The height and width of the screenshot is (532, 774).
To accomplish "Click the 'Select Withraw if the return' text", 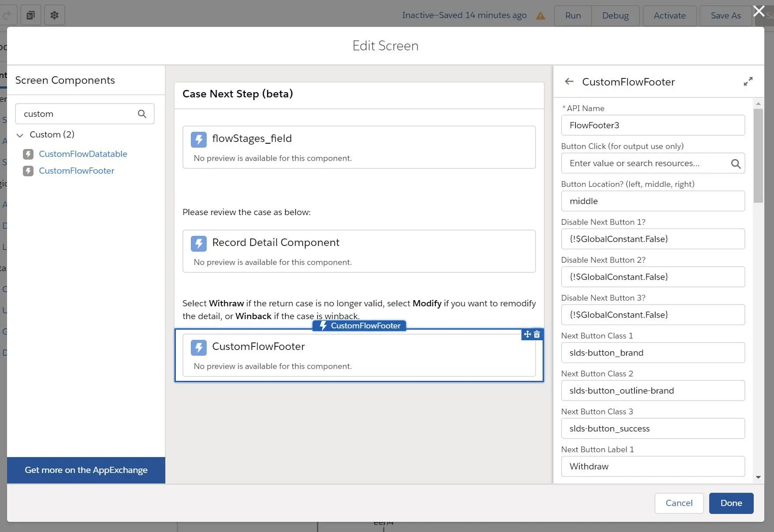I will (359, 309).
